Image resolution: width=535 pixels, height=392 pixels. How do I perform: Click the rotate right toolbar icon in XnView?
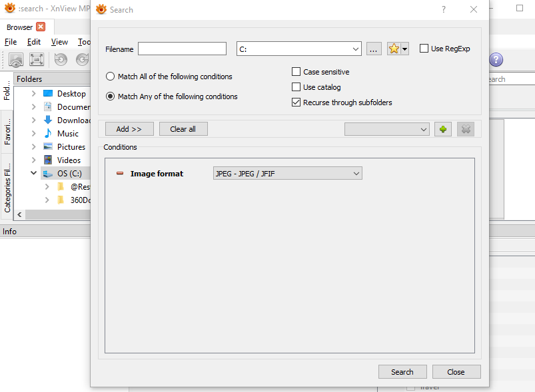[83, 59]
